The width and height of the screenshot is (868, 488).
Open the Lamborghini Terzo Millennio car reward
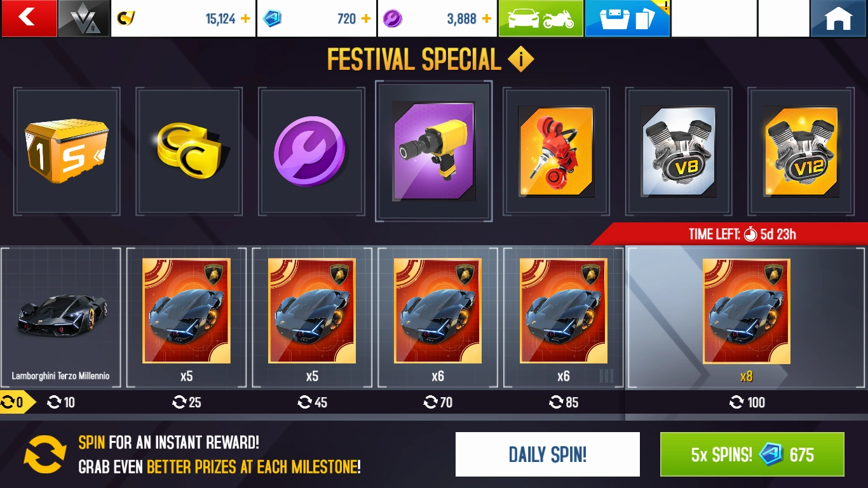pos(61,318)
